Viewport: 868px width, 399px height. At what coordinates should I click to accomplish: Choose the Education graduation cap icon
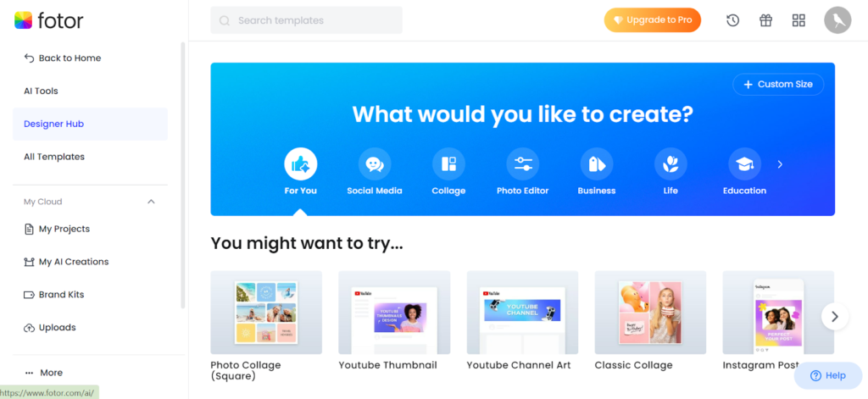pyautogui.click(x=744, y=164)
